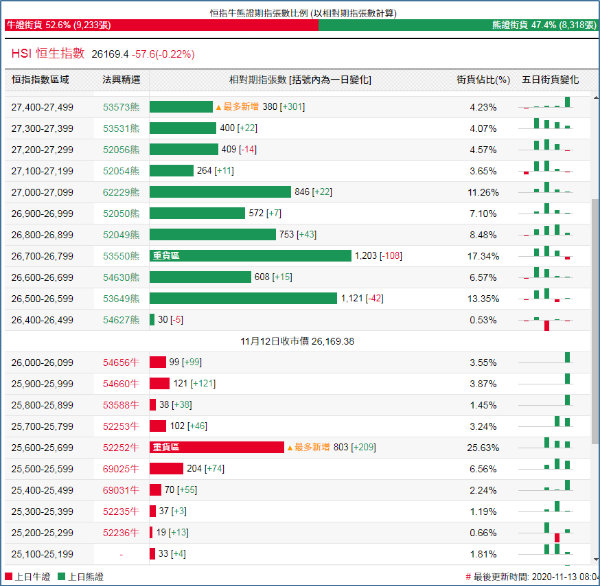Click the HSI 恒生指數 heading
Screen dimensions: 600x586
47,53
